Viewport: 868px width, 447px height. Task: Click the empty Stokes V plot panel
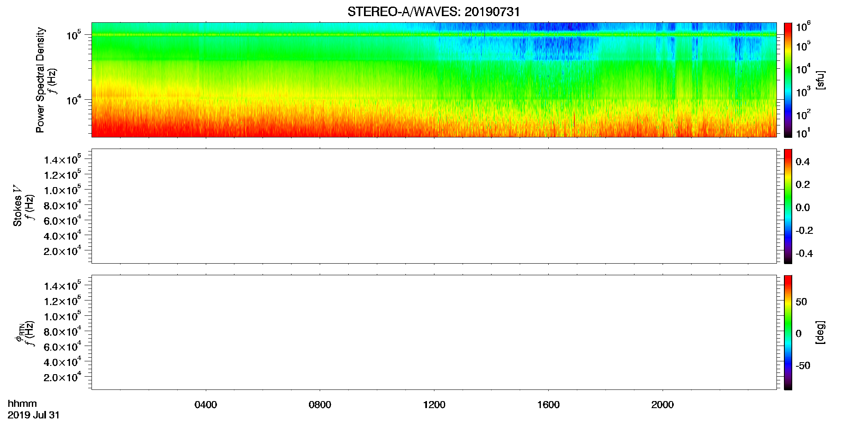[x=434, y=206]
